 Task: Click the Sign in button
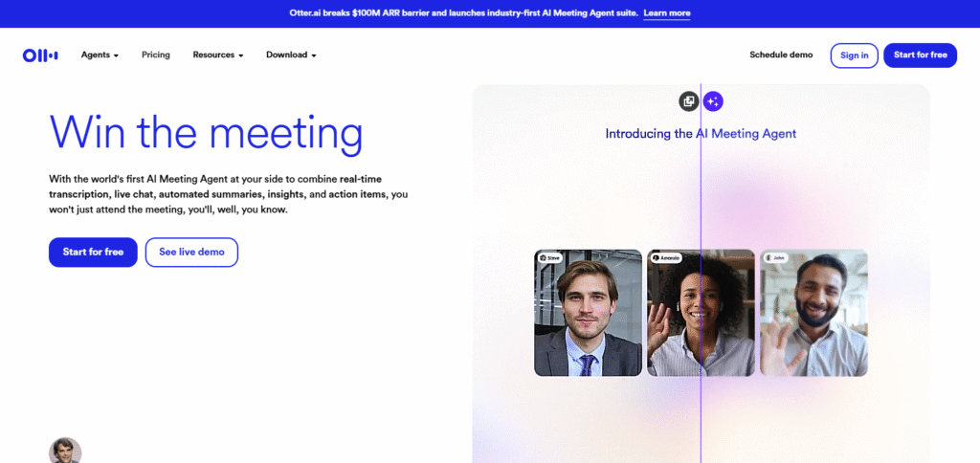(855, 55)
